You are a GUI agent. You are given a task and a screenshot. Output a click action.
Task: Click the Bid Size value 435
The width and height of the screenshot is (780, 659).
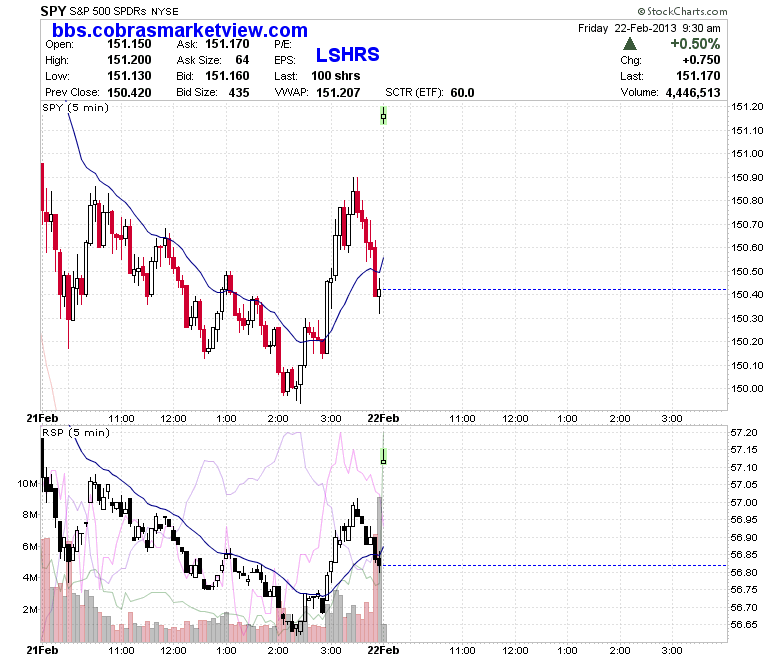(239, 93)
